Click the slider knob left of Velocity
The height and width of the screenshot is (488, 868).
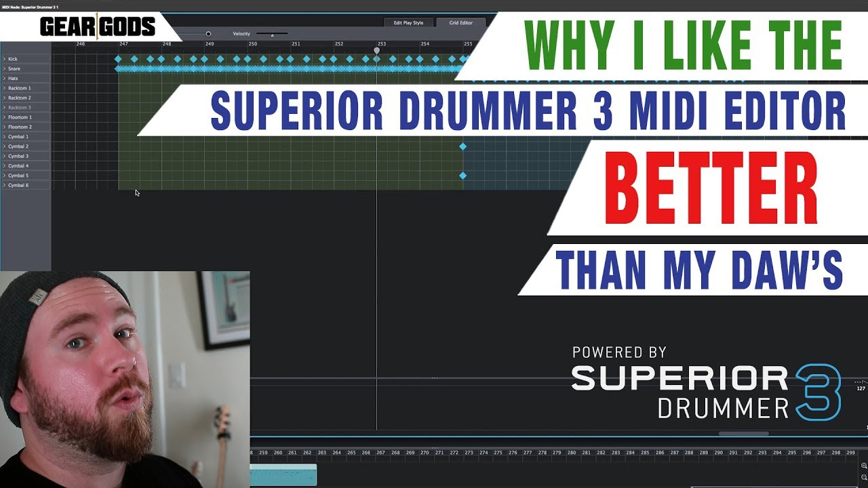pyautogui.click(x=208, y=34)
